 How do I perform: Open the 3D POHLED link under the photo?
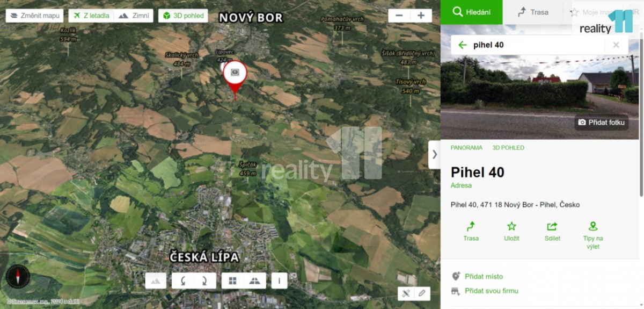(508, 147)
